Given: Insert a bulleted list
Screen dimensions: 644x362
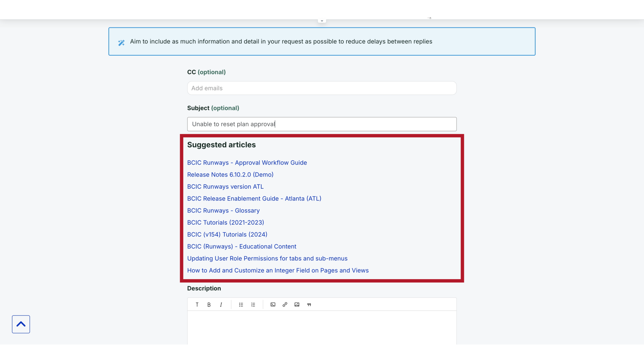Looking at the screenshot, I should (x=241, y=305).
